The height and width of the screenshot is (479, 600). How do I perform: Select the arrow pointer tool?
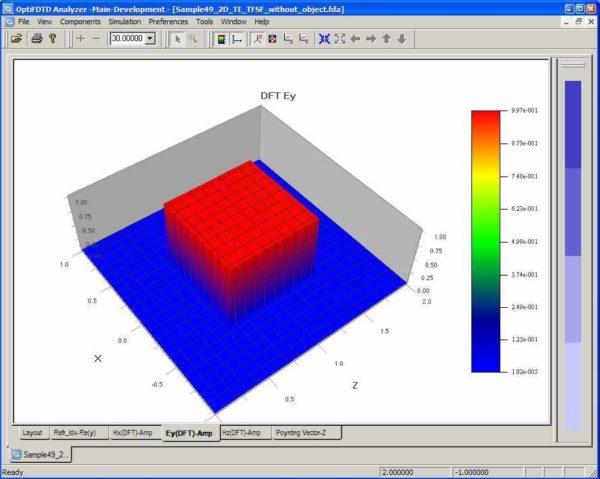click(177, 38)
